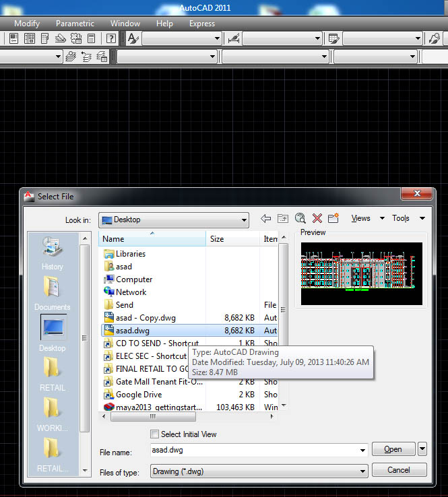Open the Tool Palettes window icon
The height and width of the screenshot is (497, 448).
44,38
